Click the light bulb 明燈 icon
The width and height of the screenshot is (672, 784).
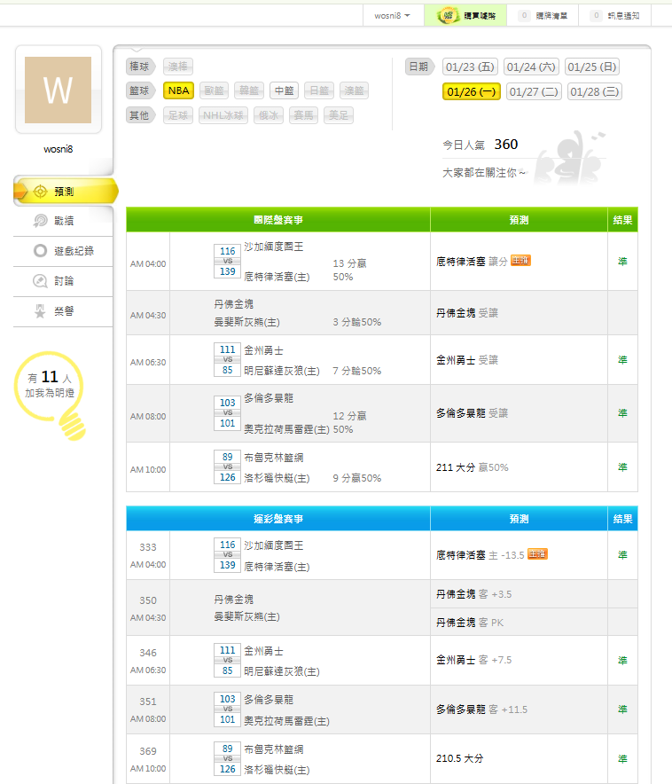pos(72,424)
